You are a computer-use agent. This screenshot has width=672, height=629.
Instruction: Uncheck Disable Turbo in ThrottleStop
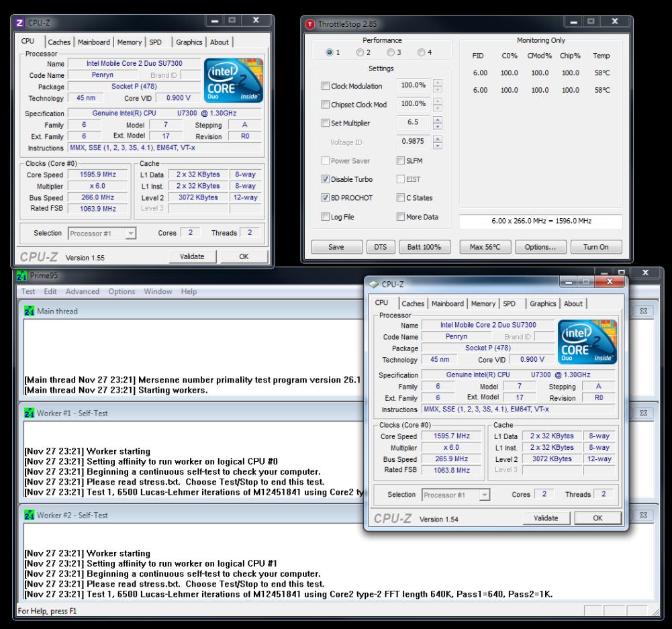coord(326,179)
